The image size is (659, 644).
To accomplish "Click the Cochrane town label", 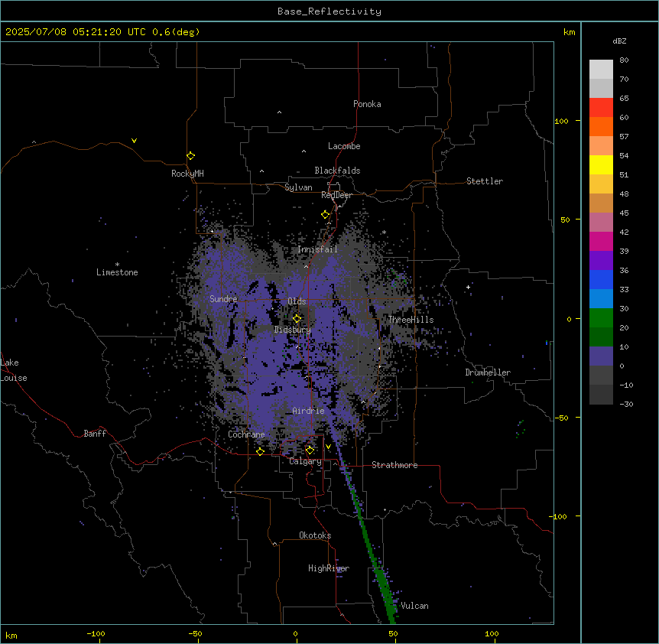I will tap(246, 434).
